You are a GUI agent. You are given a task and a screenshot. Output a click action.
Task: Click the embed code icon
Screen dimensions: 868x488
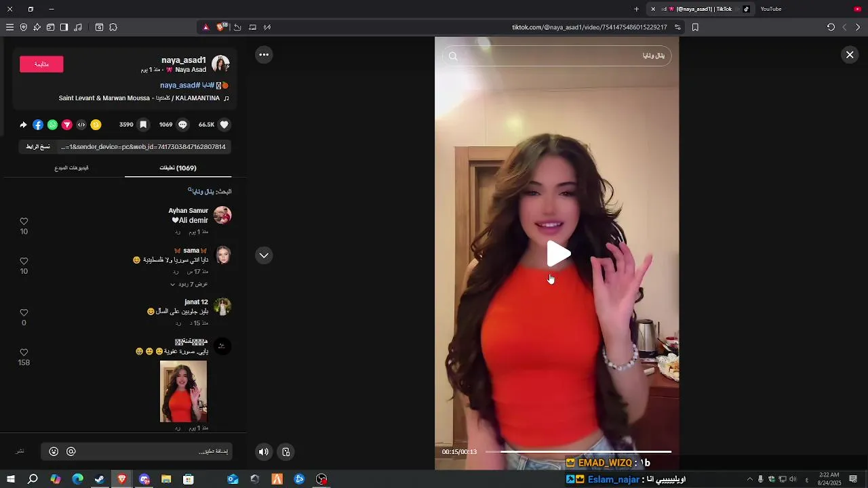pyautogui.click(x=81, y=125)
